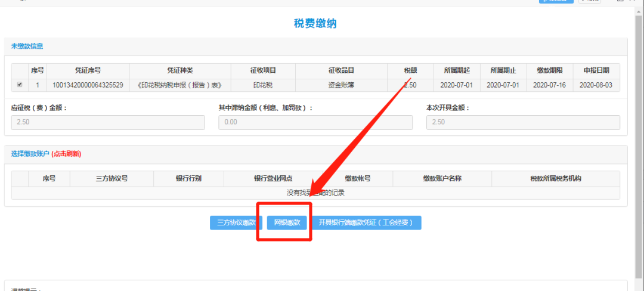Click the 征收项目 column header
Screen dimensions: 644x291
[264, 70]
